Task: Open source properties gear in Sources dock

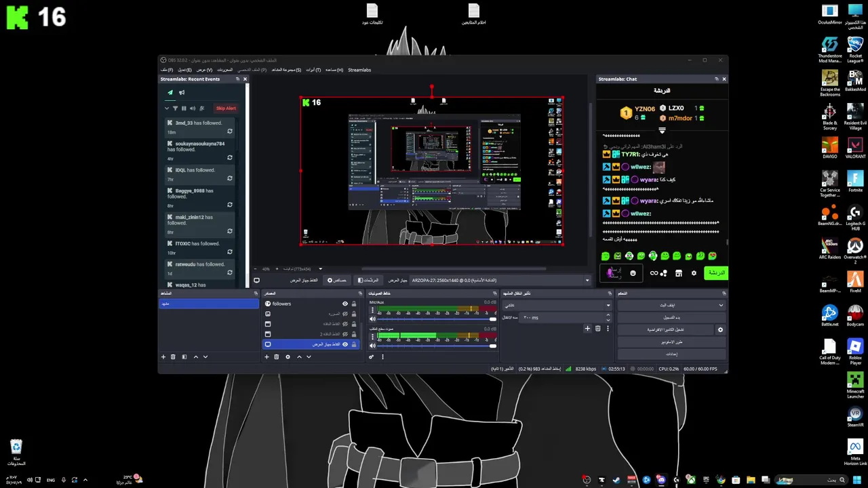Action: pyautogui.click(x=288, y=357)
